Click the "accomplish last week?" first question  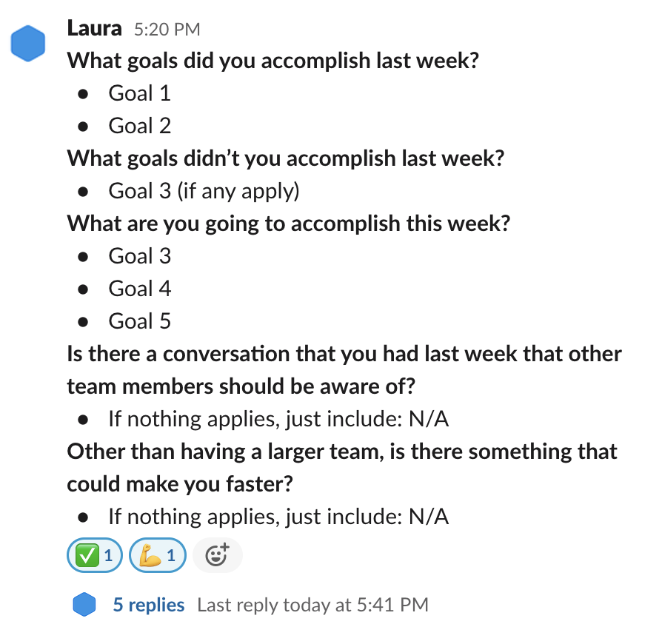[273, 61]
